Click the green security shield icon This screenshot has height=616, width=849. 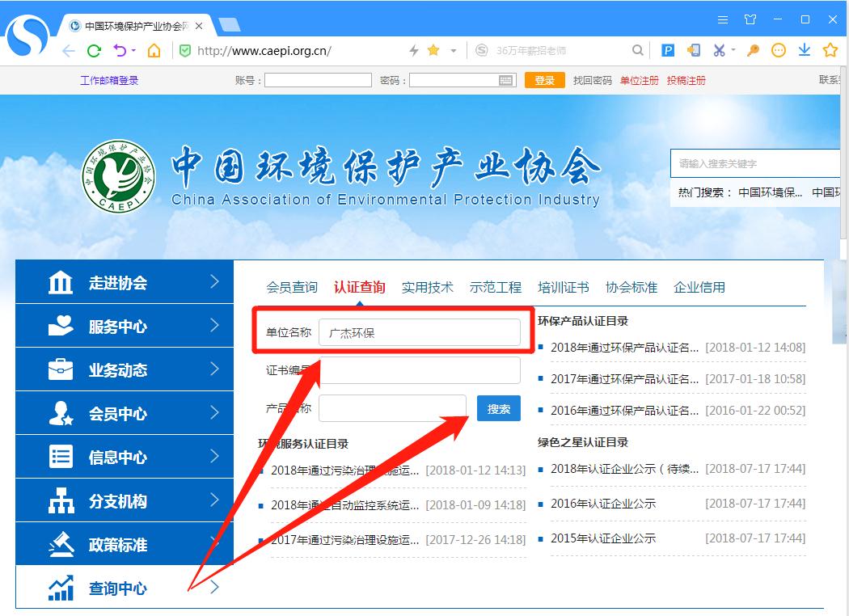pos(185,51)
